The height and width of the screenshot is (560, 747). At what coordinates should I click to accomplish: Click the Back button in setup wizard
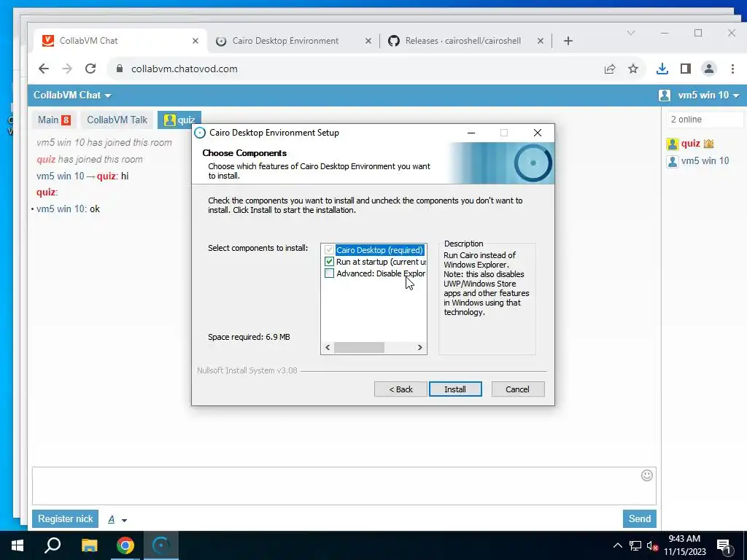[400, 389]
